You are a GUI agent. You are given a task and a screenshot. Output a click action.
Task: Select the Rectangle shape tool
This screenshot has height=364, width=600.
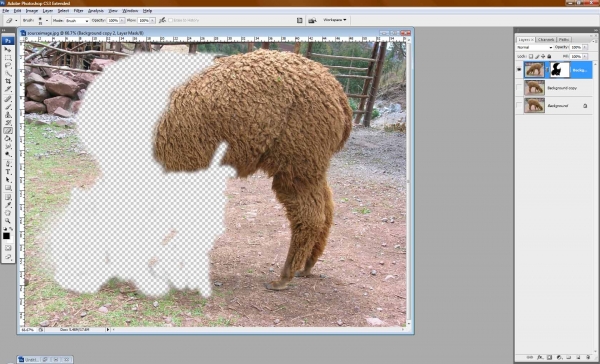coord(8,188)
